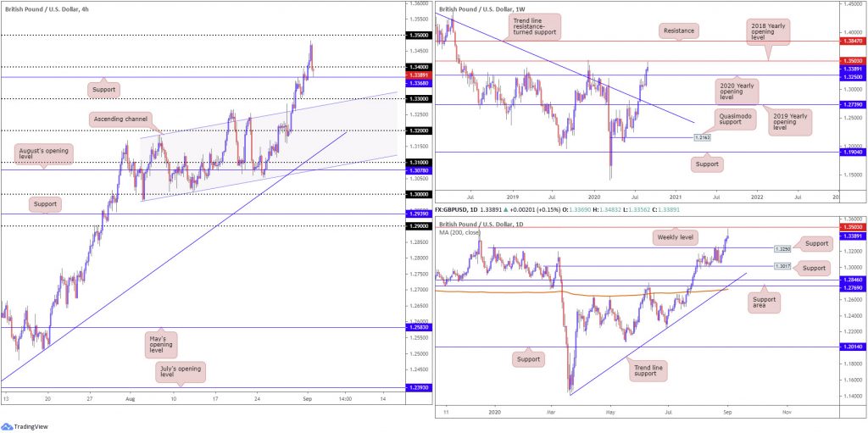This screenshot has height=433, width=868.
Task: Click the 1.19040 price tag on weekly axis
Action: [853, 152]
